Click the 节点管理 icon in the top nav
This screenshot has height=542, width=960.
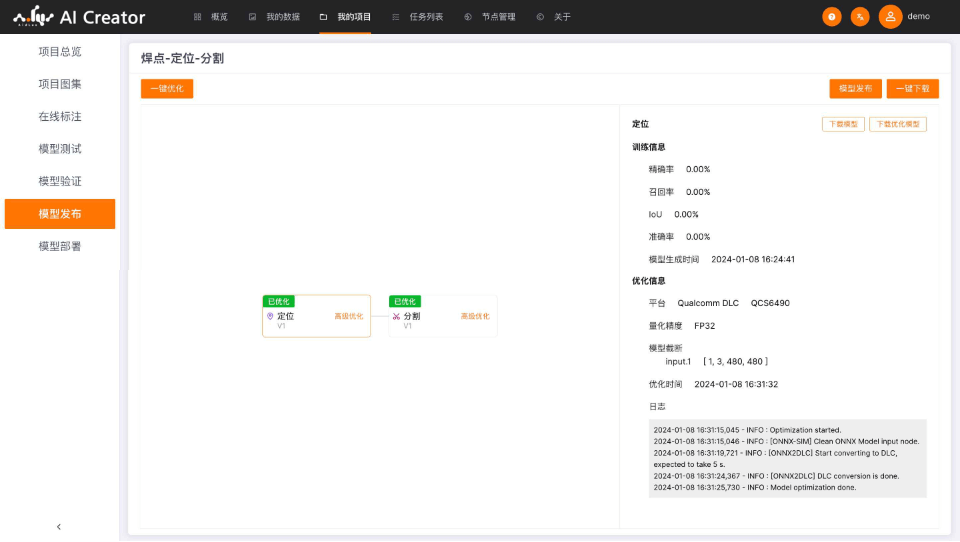468,17
